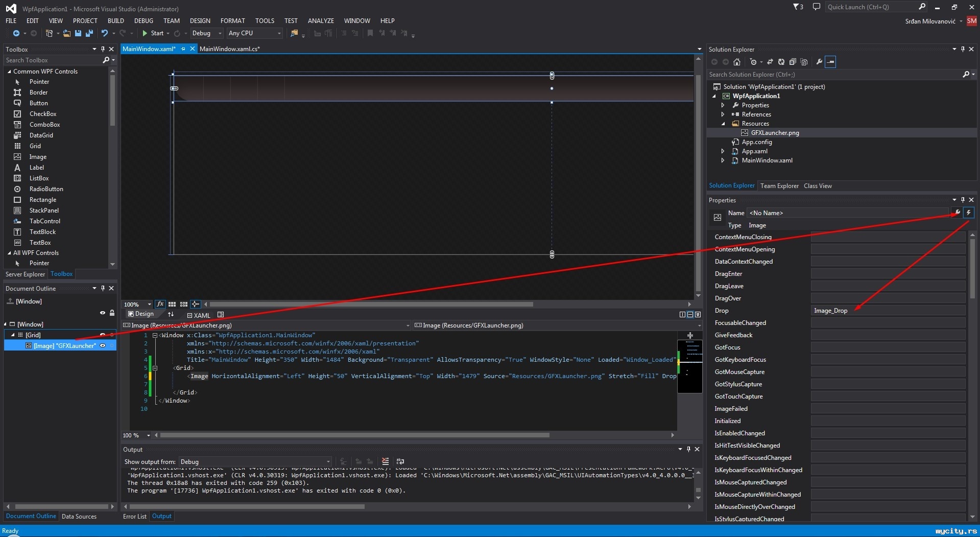
Task: Click the swap panes arrows next to Design tab
Action: pos(171,314)
